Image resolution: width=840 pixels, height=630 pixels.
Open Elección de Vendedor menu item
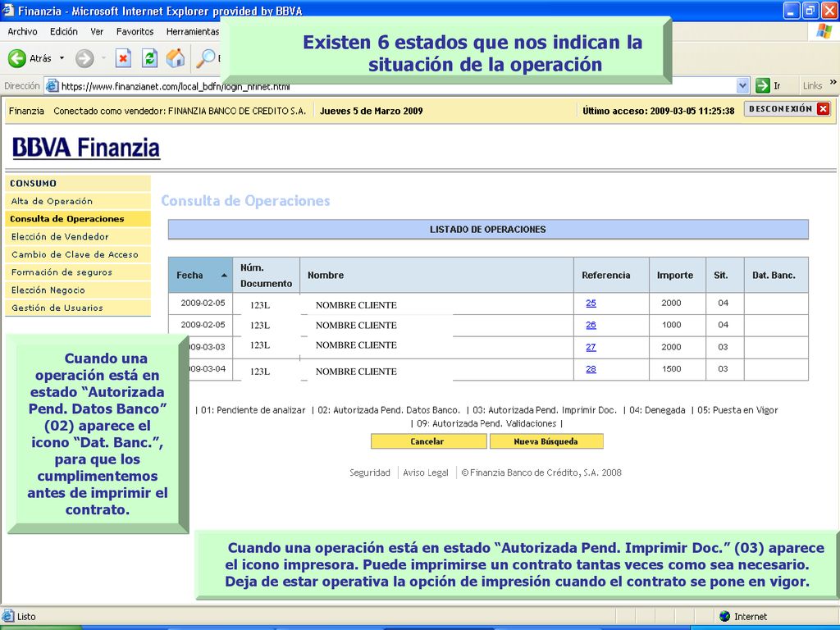[x=78, y=237]
